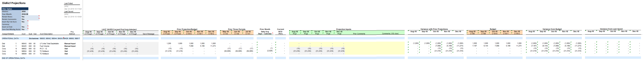Click the Current MTD PO's header

point(280,32)
